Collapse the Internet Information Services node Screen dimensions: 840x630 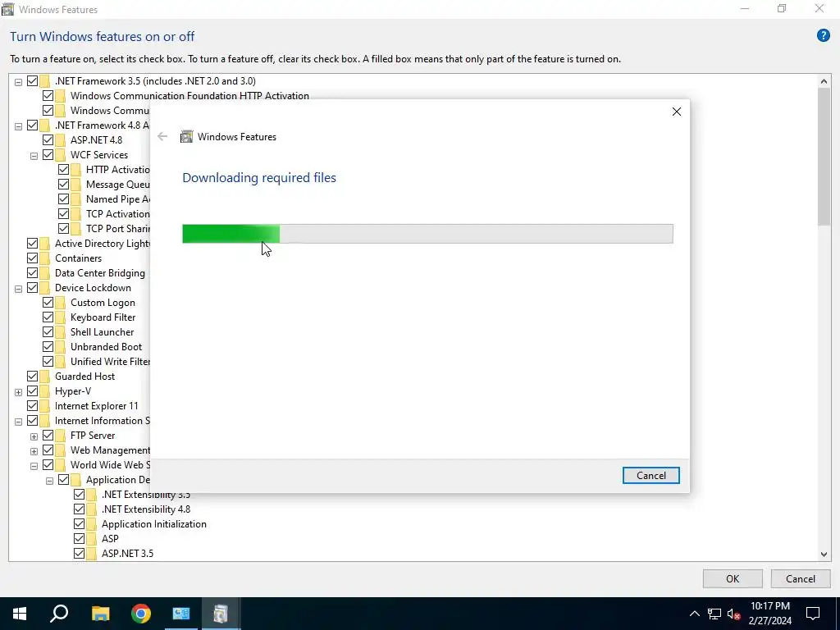click(x=18, y=422)
